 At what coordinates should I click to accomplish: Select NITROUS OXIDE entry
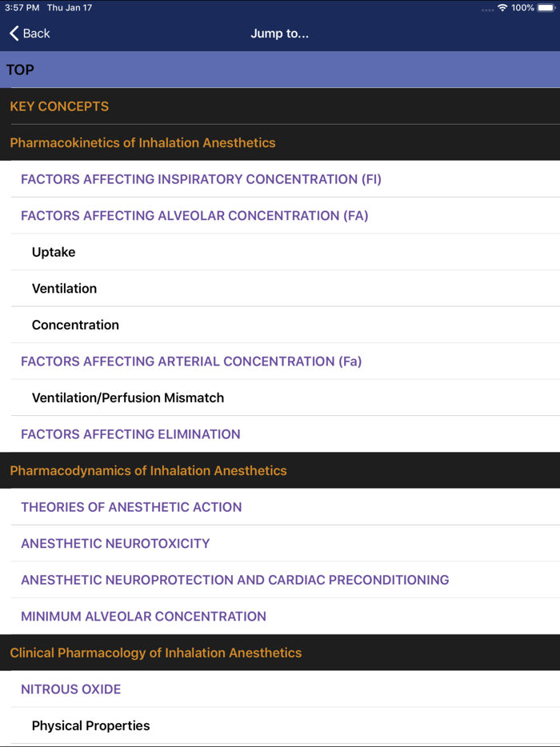280,689
